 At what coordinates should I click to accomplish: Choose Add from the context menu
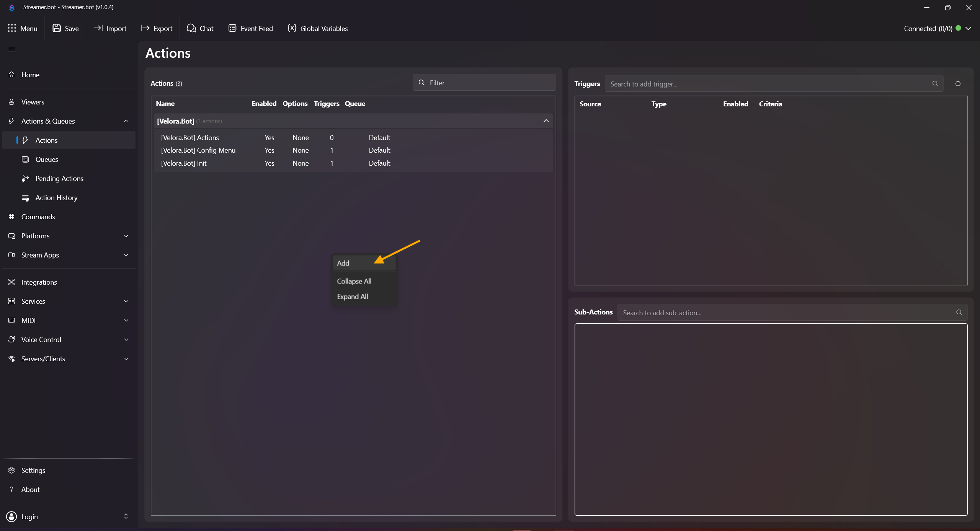click(343, 263)
